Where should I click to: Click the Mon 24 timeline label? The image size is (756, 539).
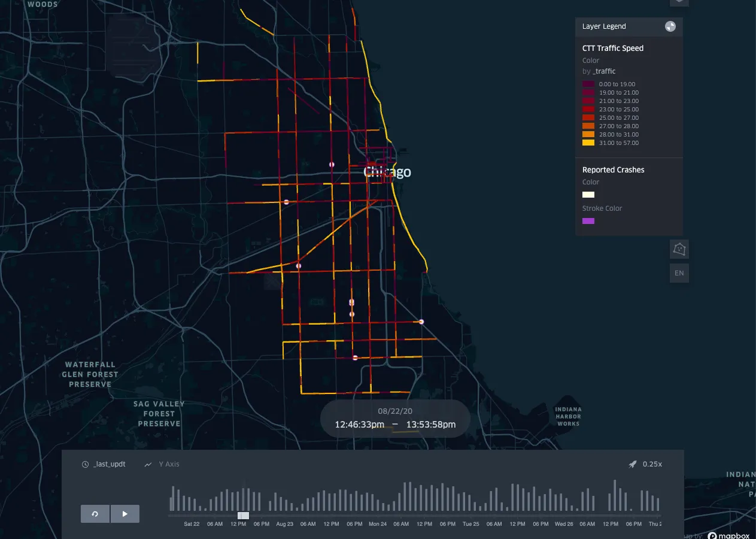click(x=378, y=524)
